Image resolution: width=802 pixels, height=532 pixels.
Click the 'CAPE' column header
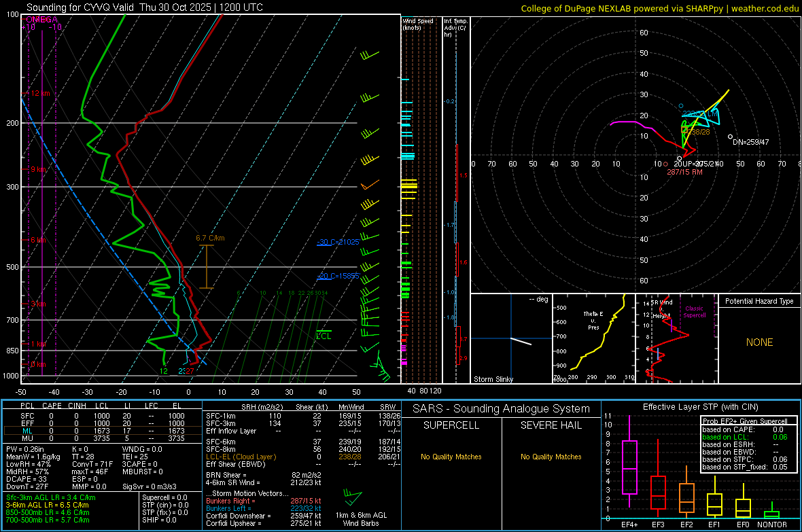point(52,406)
